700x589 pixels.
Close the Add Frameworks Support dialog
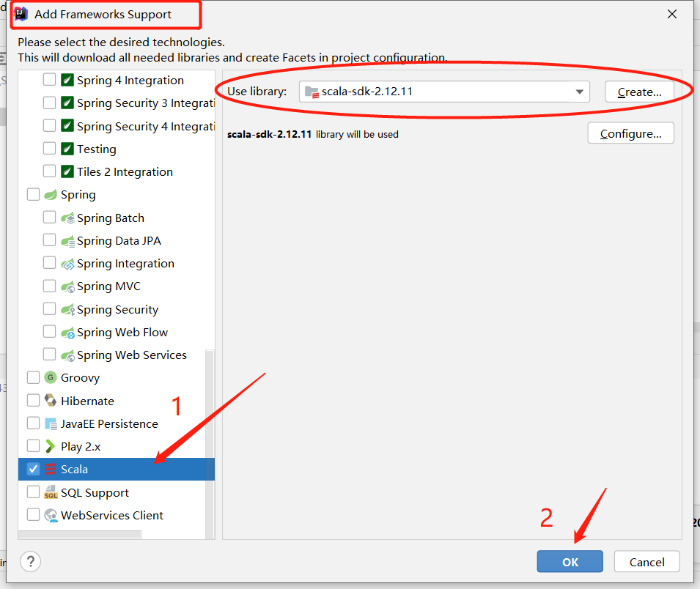pos(672,14)
